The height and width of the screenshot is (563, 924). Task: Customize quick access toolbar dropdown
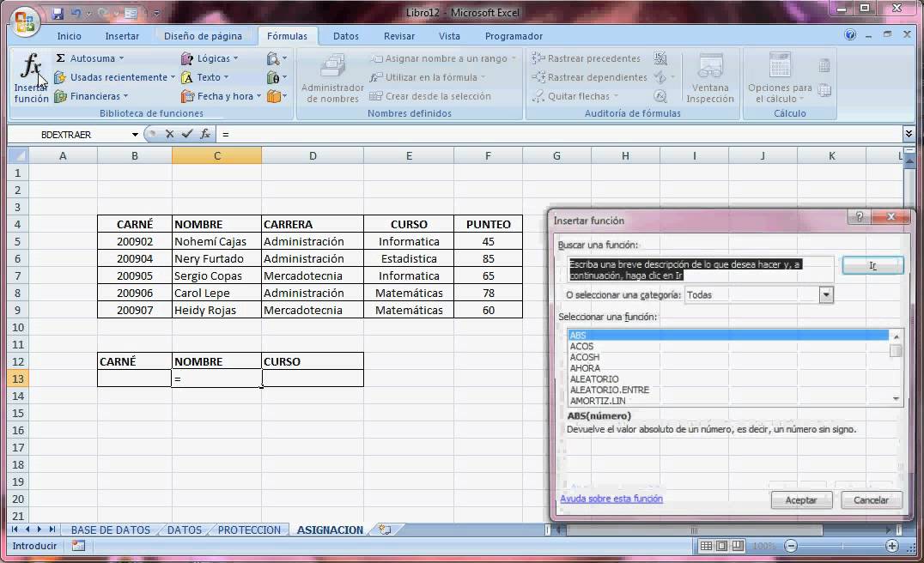(157, 13)
